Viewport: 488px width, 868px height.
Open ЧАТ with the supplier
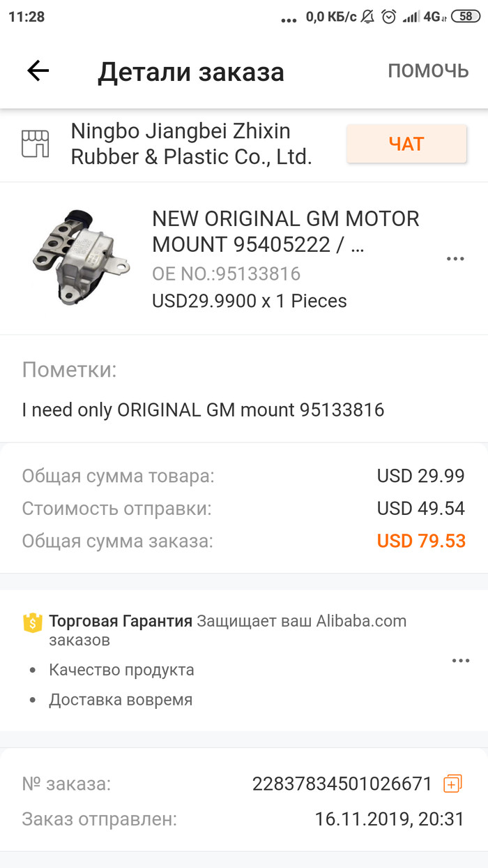[x=406, y=144]
